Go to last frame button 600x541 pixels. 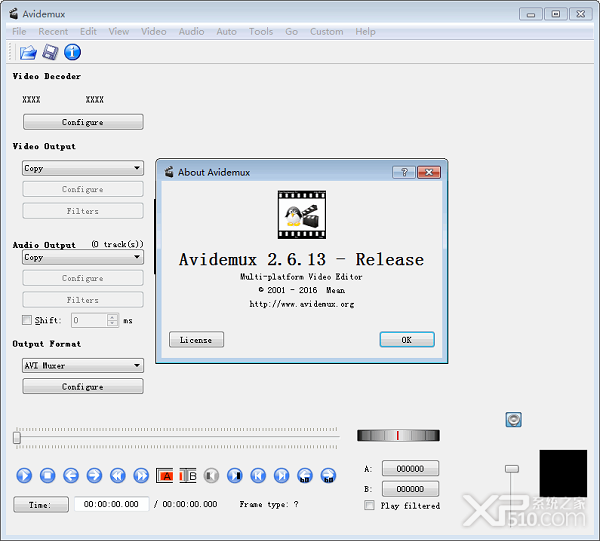(281, 476)
